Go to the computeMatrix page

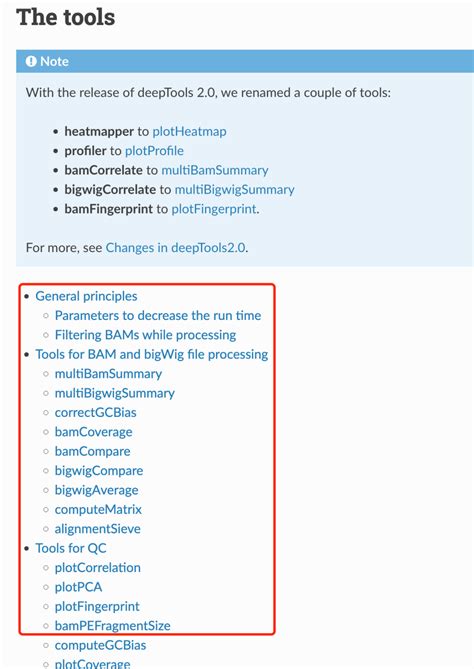click(x=98, y=509)
